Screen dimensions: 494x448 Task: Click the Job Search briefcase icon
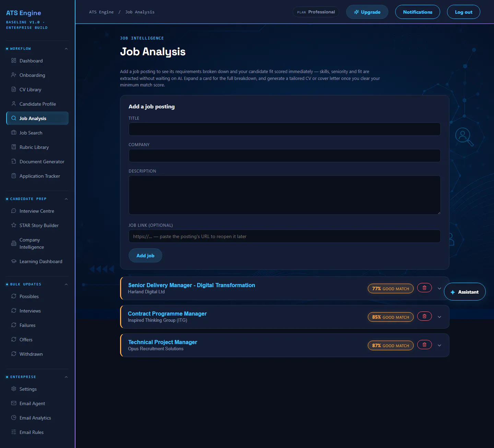tap(14, 132)
